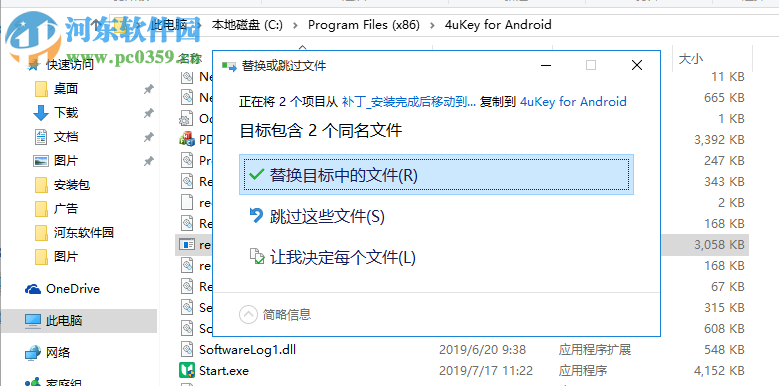
Task: Choose Replace the files in destination (替换目标中的文件)
Action: [436, 174]
